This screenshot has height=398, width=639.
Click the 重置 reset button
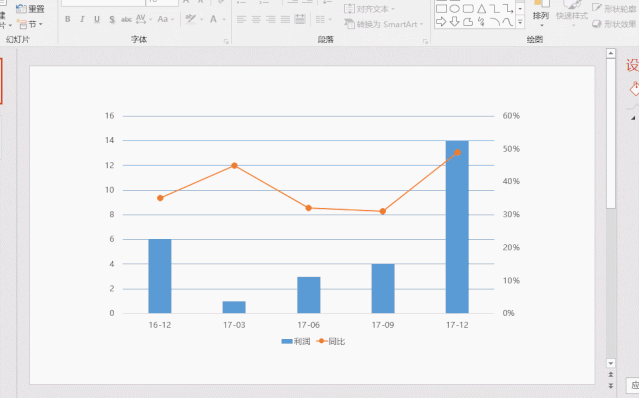30,9
